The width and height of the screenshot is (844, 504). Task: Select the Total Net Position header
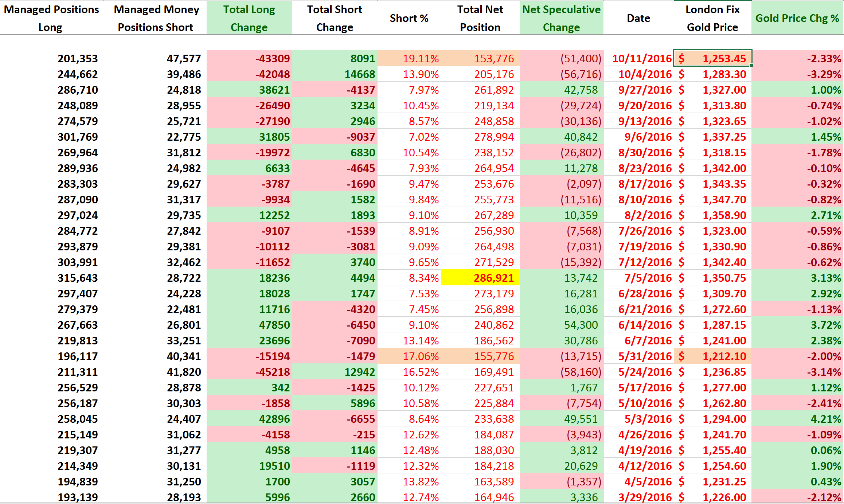point(480,18)
